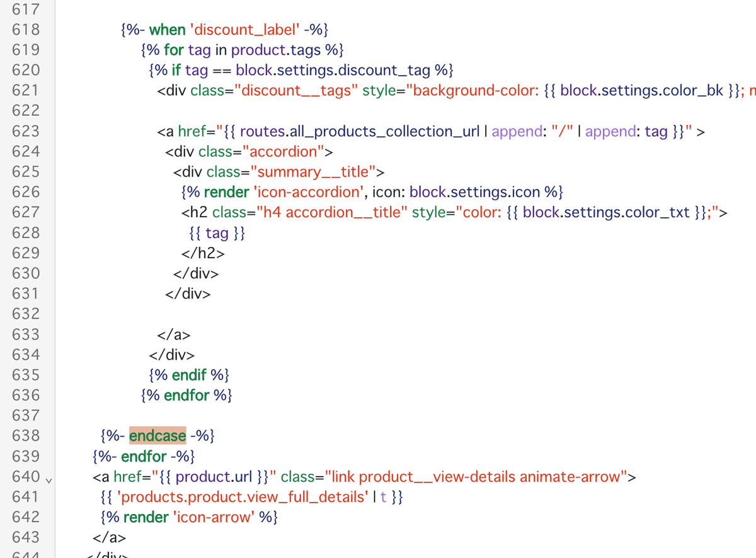Click the closing '</a>' tag on line 633
The height and width of the screenshot is (558, 756).
click(x=173, y=334)
